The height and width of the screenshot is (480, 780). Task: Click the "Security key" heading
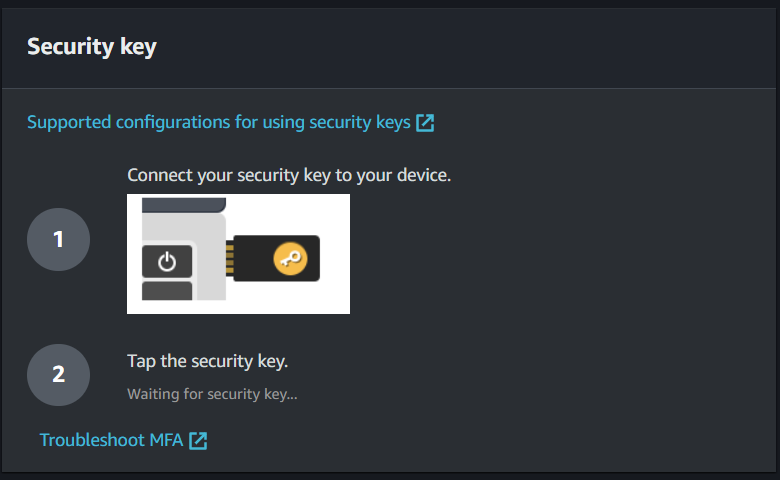[x=91, y=46]
